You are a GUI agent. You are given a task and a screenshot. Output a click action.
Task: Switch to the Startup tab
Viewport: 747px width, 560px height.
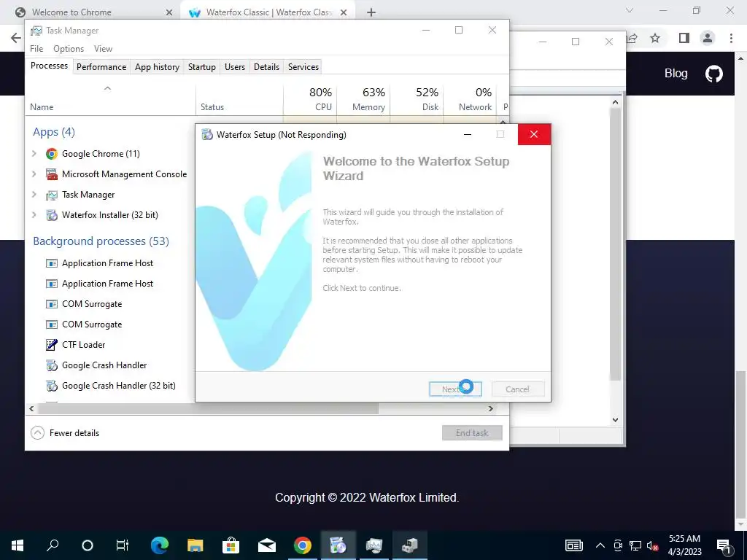coord(202,67)
